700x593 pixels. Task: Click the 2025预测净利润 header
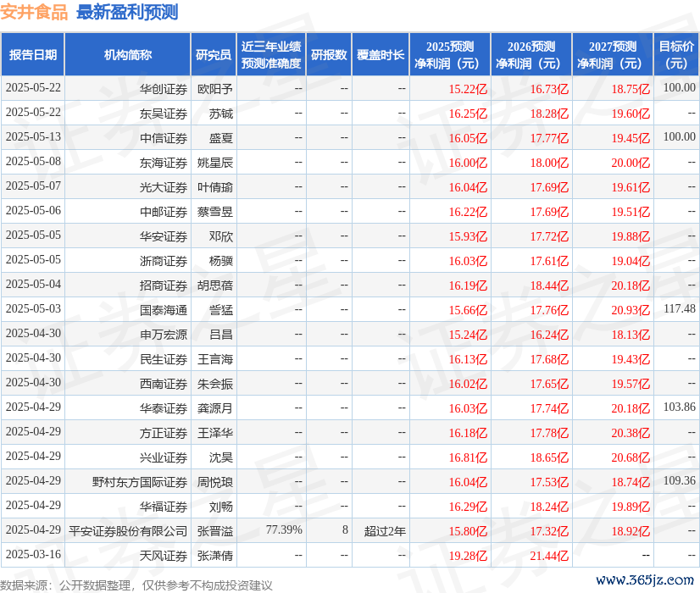pos(450,54)
